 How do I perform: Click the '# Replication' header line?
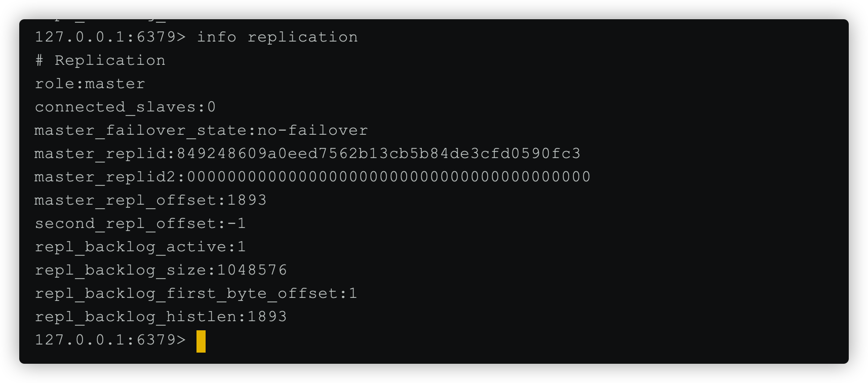[100, 60]
